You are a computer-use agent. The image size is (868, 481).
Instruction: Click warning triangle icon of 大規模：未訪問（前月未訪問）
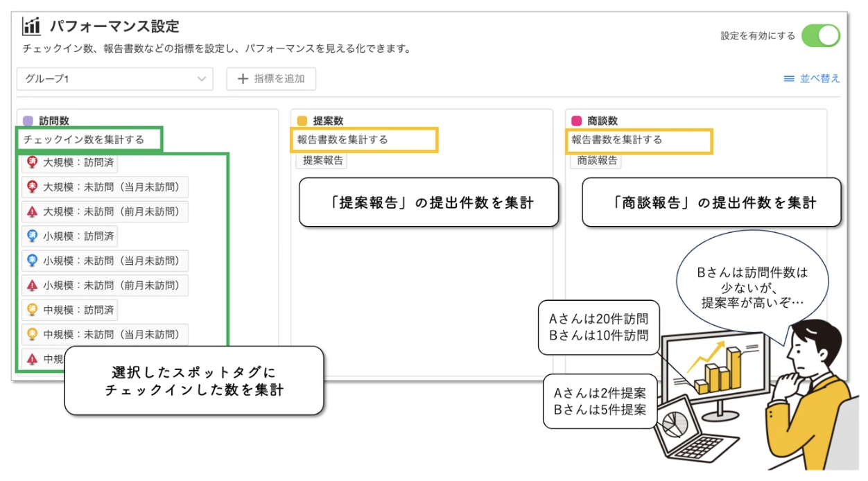coord(32,212)
